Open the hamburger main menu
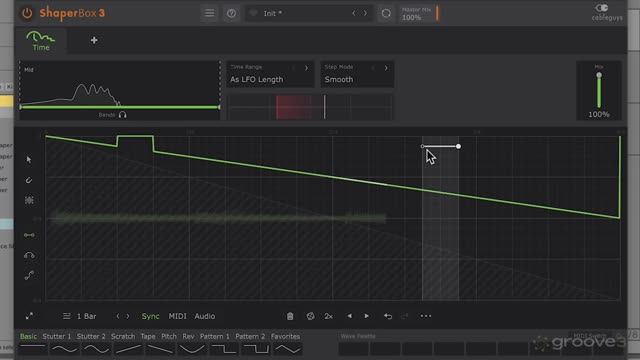 (209, 13)
